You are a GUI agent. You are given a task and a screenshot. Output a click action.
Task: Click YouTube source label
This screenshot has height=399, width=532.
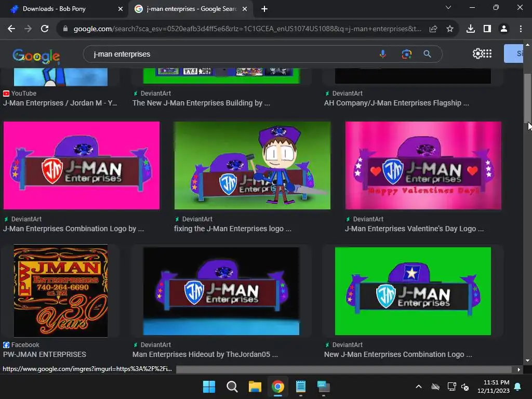click(x=23, y=94)
